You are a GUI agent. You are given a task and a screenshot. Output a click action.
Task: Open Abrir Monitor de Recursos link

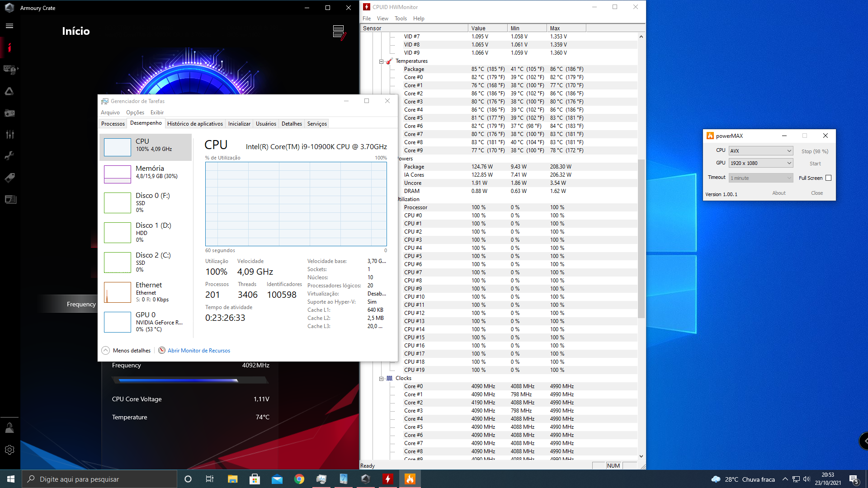tap(199, 351)
